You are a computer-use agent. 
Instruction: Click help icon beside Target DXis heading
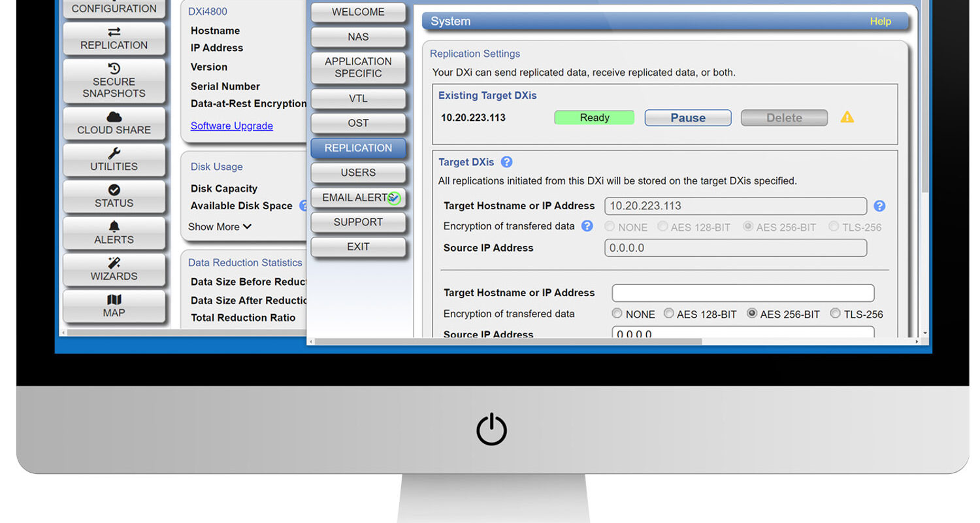tap(506, 162)
